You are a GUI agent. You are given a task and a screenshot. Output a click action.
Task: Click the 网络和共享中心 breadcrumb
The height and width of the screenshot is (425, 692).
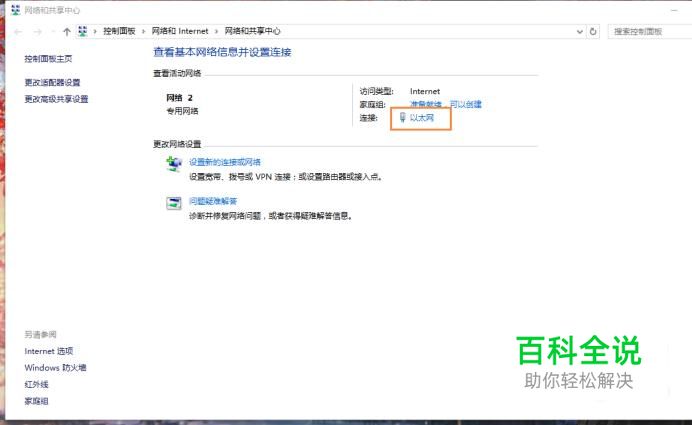coord(252,31)
